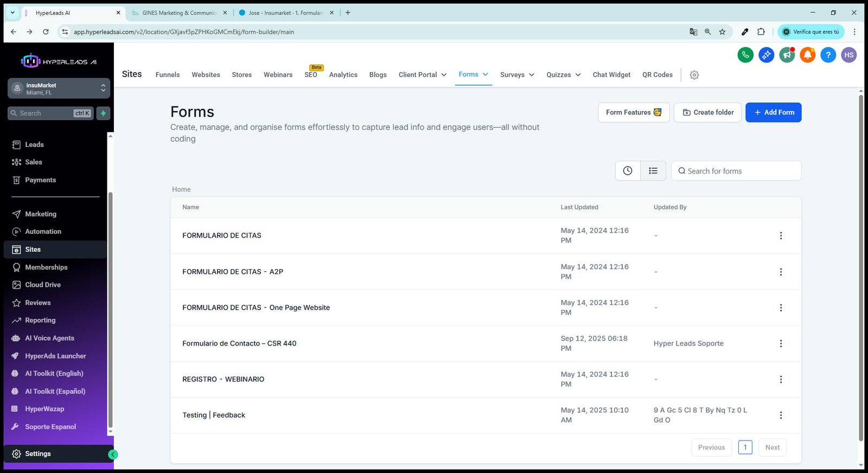Click the Sites settings gear icon
The height and width of the screenshot is (473, 868).
[x=694, y=75]
